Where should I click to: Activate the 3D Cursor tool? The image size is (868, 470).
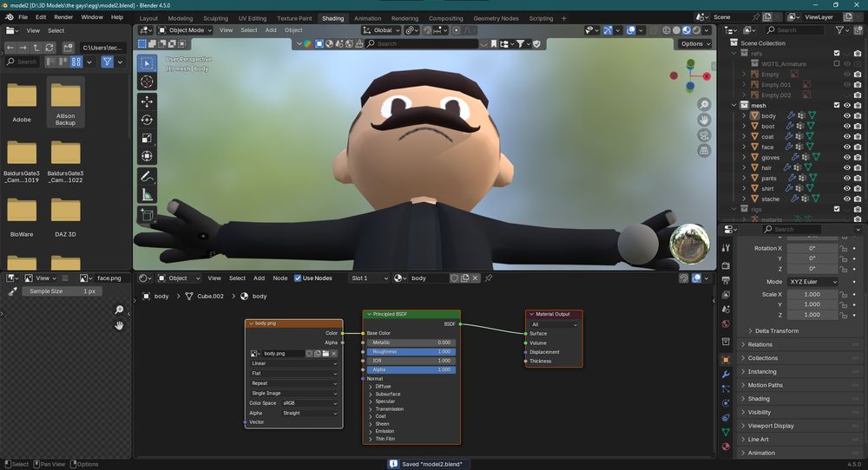pyautogui.click(x=147, y=82)
